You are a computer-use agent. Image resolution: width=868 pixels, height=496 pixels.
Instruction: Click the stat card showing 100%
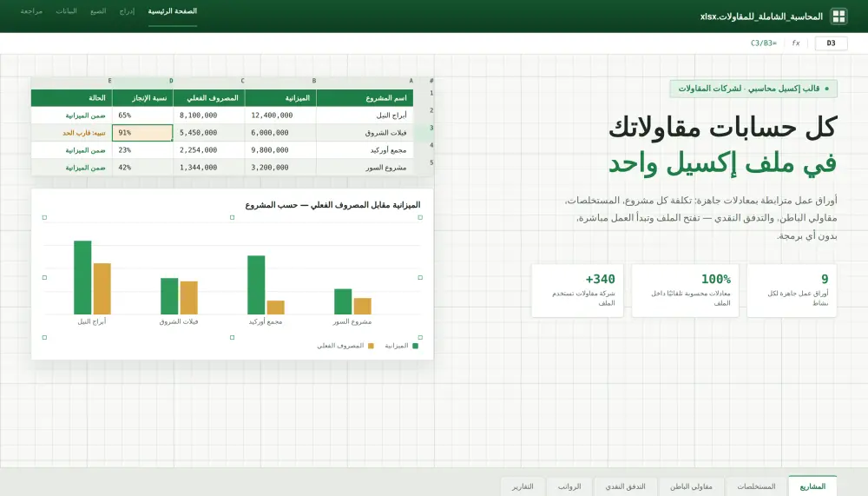(x=686, y=290)
